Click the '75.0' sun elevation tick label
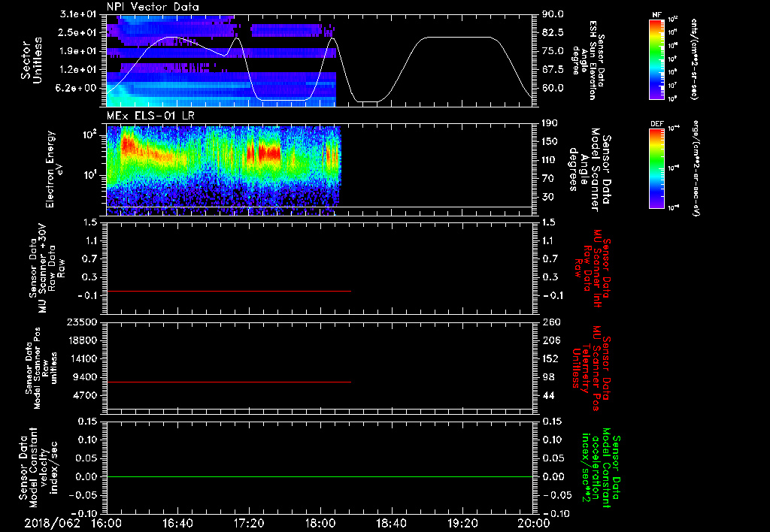This screenshot has width=770, height=532. 553,51
